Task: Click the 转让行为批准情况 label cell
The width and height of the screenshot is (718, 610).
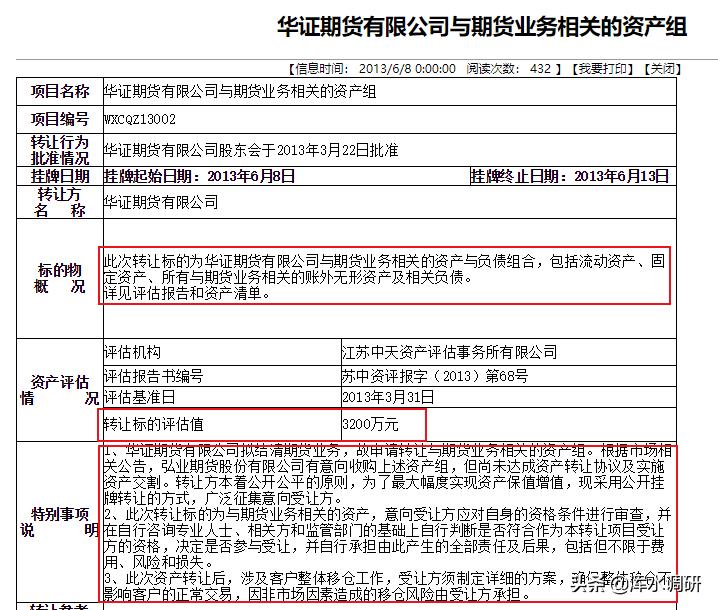Action: tap(60, 150)
